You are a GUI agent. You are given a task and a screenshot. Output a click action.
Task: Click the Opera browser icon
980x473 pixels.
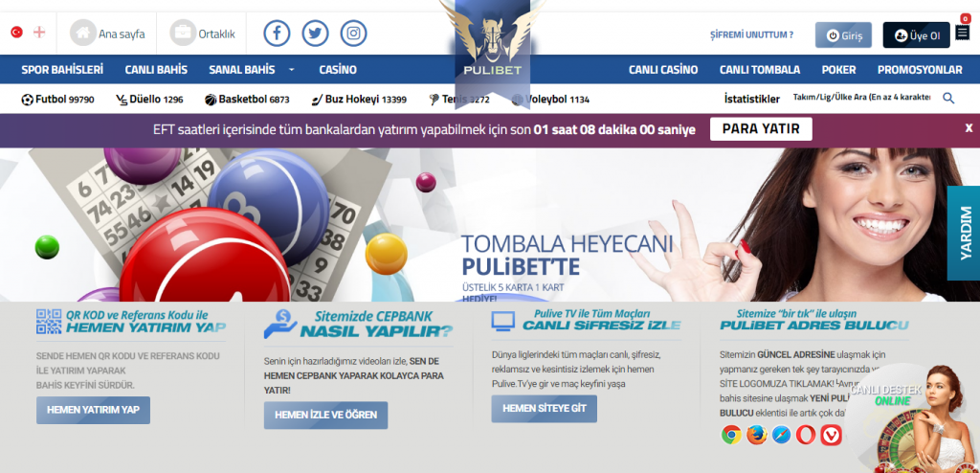point(806,434)
